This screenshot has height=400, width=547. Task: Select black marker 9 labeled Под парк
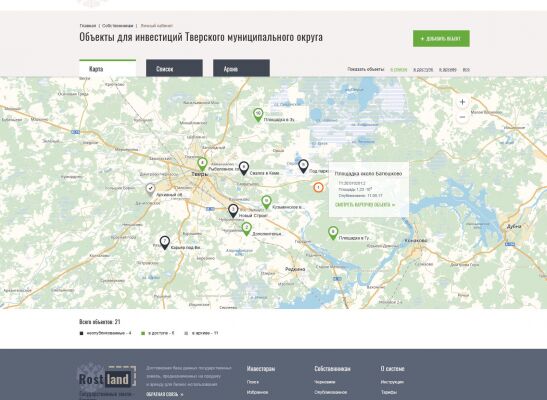coord(304,166)
